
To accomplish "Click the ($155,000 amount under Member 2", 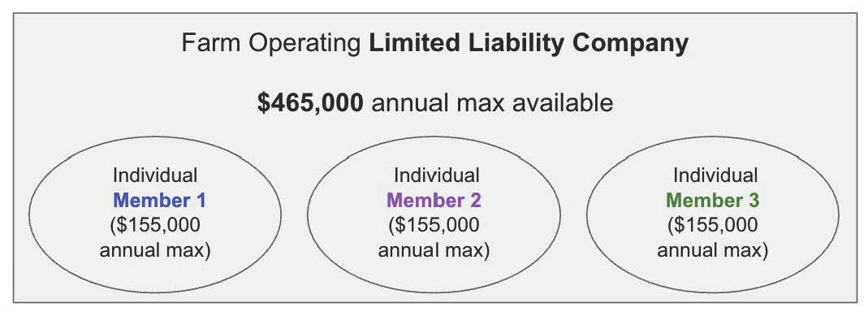I will (x=434, y=226).
